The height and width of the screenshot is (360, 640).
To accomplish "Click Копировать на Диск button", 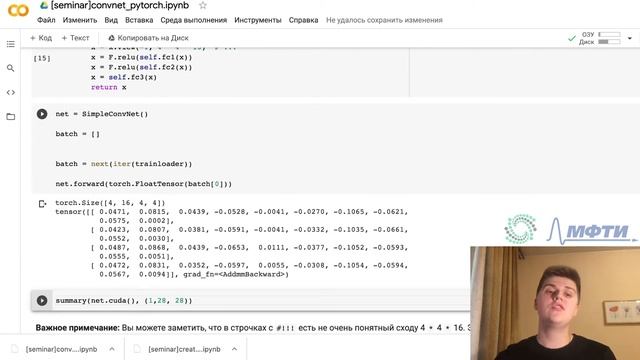I will tap(148, 38).
